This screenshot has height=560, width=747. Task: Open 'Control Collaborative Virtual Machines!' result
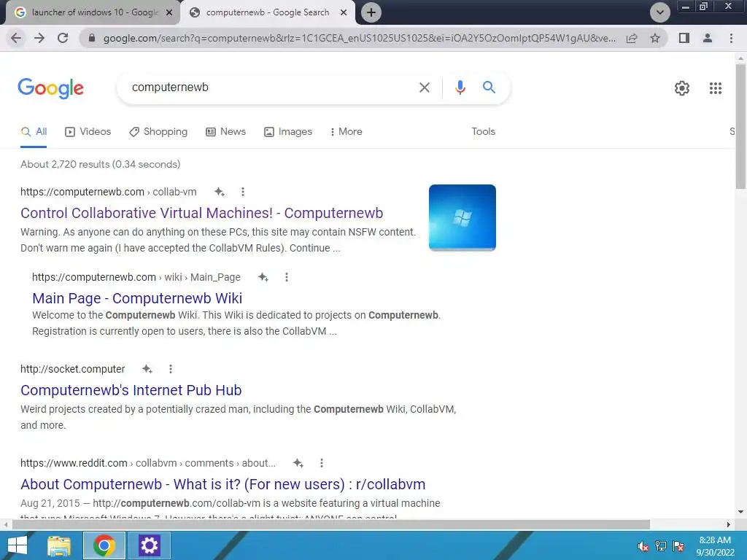click(201, 213)
